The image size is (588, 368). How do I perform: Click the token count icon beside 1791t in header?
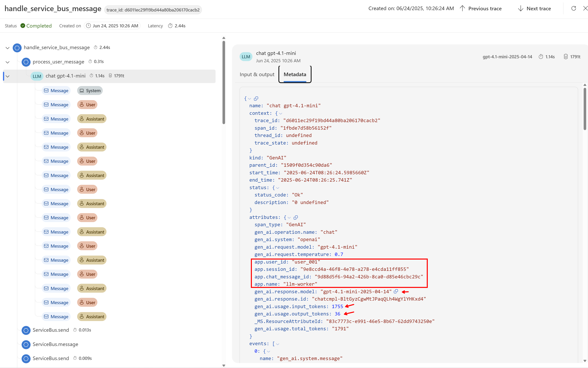click(566, 57)
